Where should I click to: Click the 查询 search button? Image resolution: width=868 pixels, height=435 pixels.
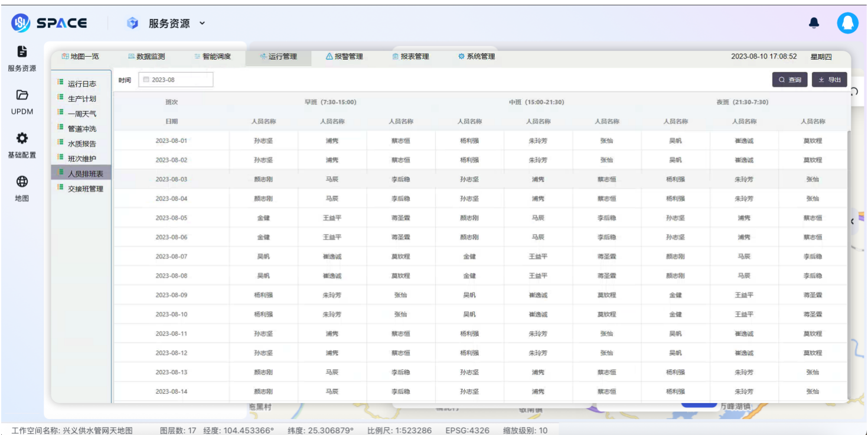789,80
